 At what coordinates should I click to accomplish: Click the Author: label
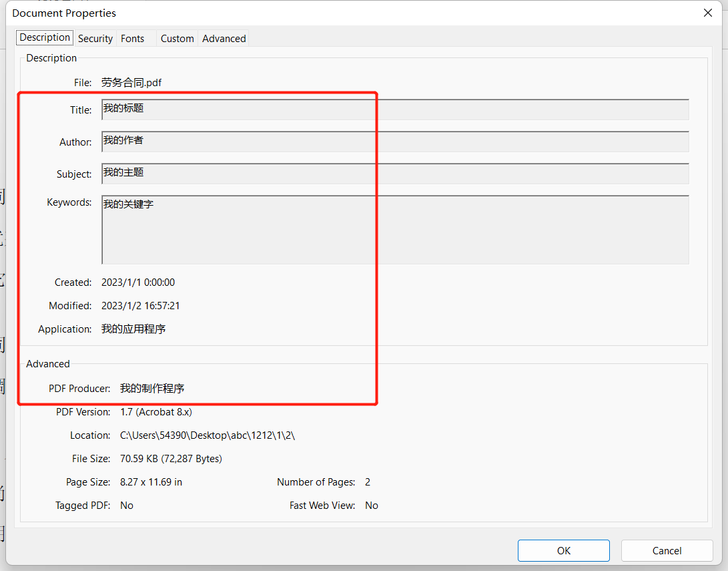75,142
